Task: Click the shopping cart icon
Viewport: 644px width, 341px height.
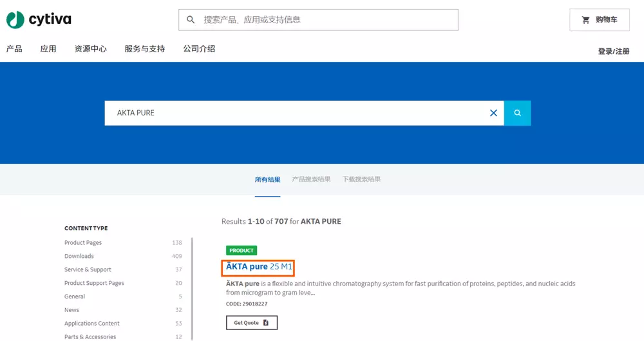Action: (585, 20)
